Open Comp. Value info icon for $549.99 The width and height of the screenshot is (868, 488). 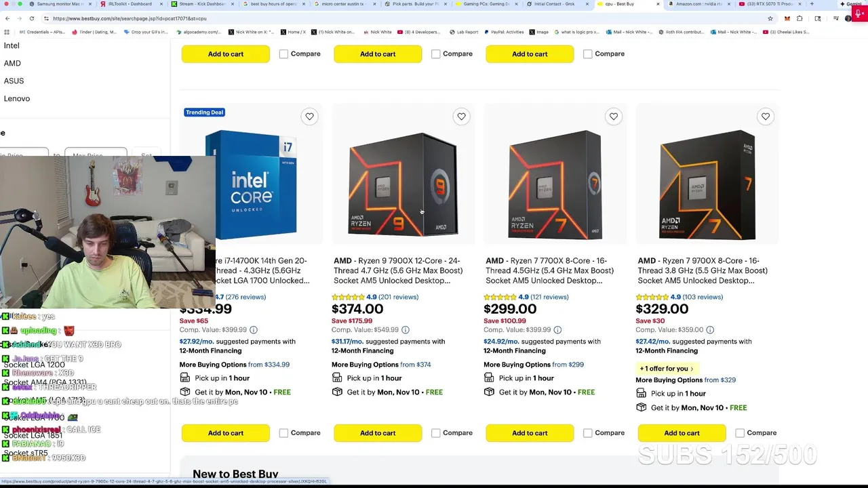(x=405, y=330)
